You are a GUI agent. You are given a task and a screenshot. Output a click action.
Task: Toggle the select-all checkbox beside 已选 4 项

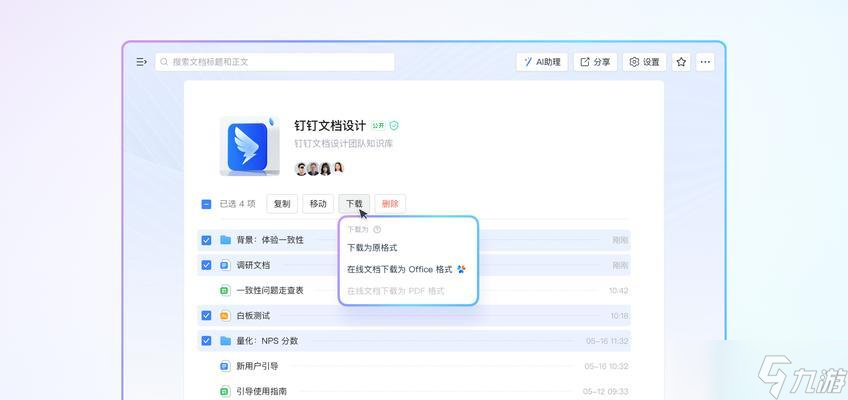pos(206,204)
